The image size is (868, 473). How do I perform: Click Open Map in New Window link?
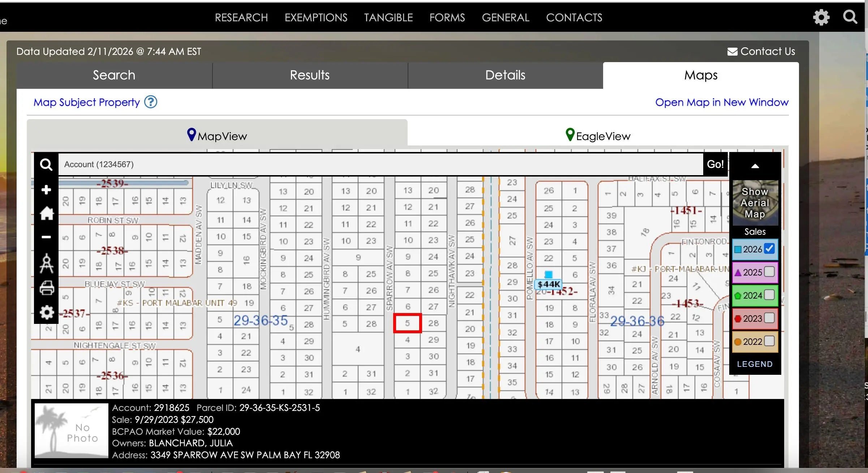(x=722, y=102)
